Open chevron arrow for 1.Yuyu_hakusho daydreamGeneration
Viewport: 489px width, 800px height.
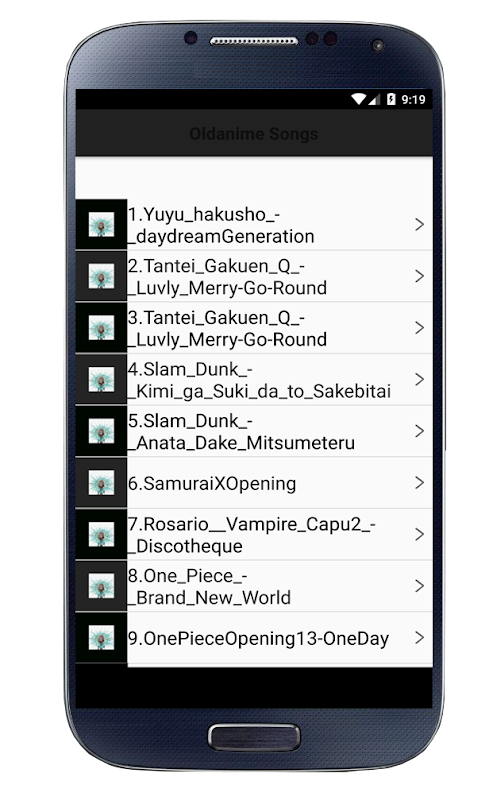pyautogui.click(x=420, y=224)
